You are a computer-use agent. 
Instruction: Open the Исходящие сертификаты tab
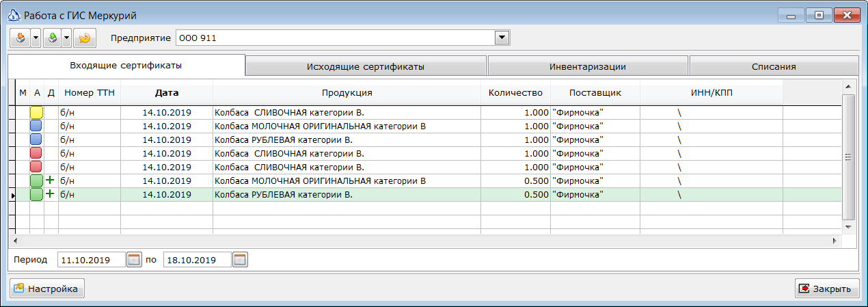(x=366, y=67)
